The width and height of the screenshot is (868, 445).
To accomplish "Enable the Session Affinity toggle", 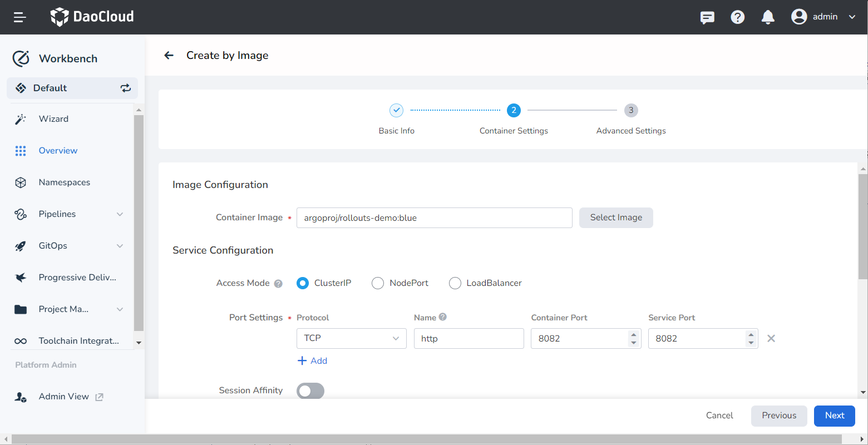I will pyautogui.click(x=310, y=391).
